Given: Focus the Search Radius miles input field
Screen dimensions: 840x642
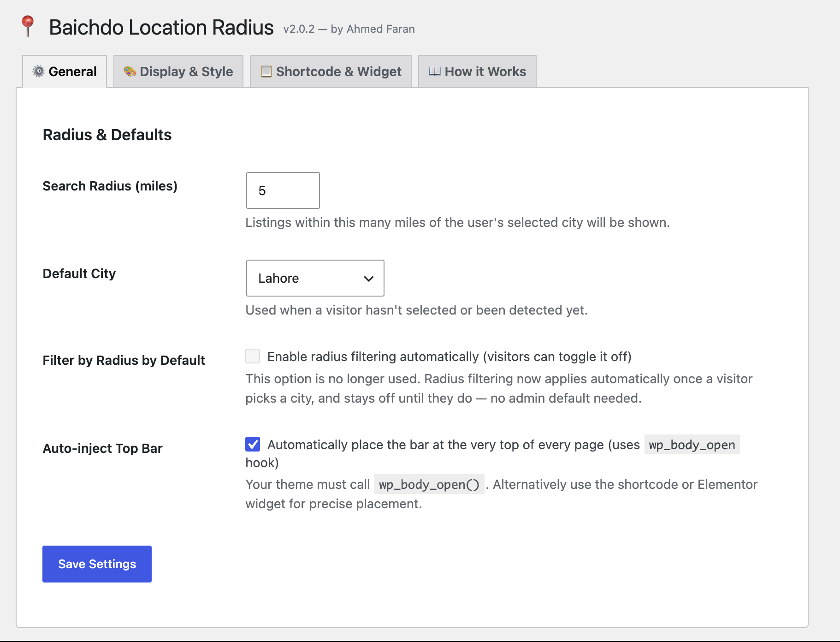Looking at the screenshot, I should coord(283,190).
